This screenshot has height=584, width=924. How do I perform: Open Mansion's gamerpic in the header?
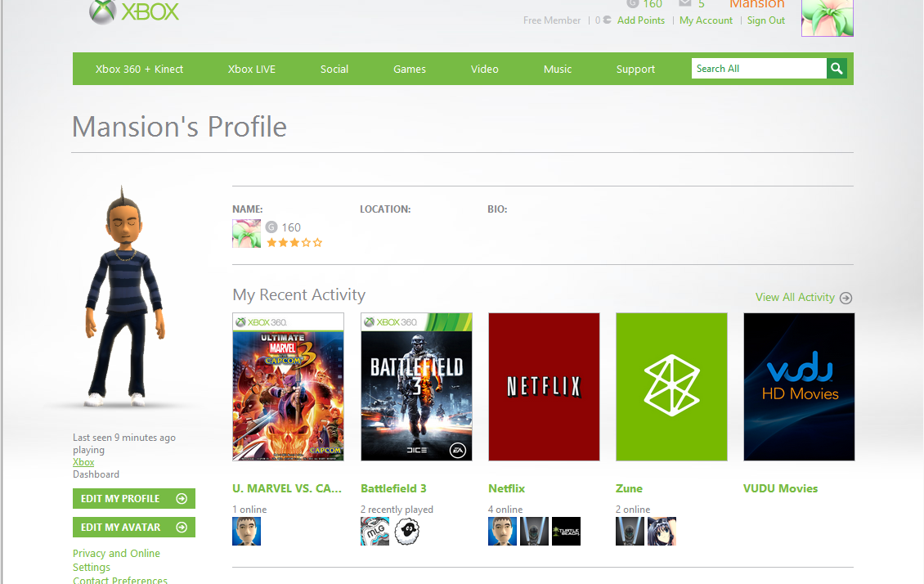pos(827,18)
